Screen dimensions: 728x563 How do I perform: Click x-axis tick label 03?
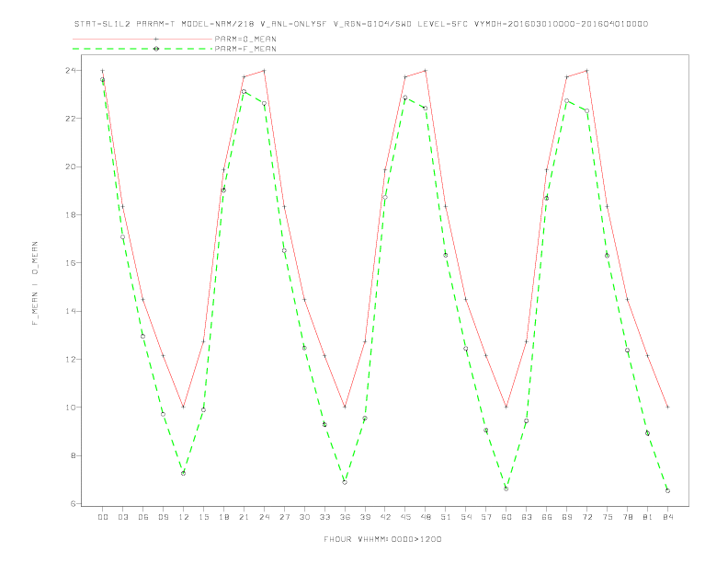[122, 517]
